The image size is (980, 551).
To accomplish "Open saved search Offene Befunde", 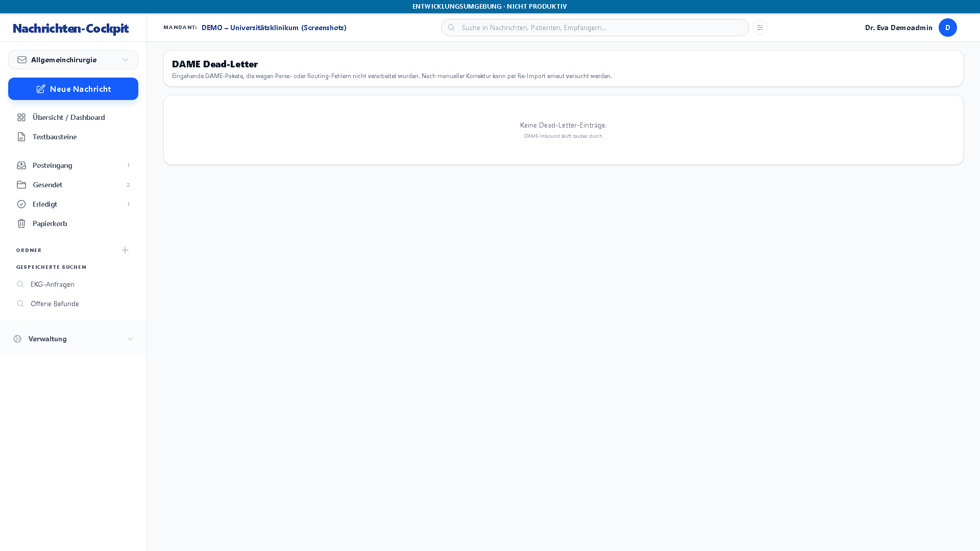I will pos(73,304).
